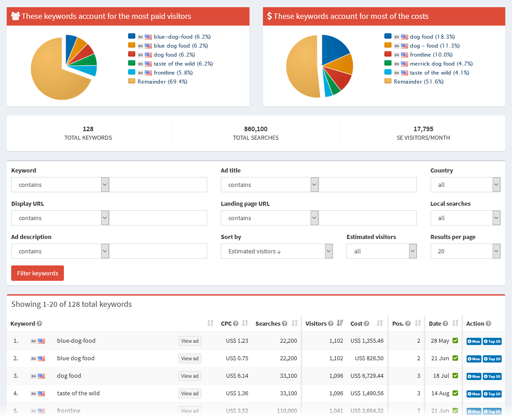Click the help icon next to the Action column
The height and width of the screenshot is (420, 512).
click(x=487, y=323)
